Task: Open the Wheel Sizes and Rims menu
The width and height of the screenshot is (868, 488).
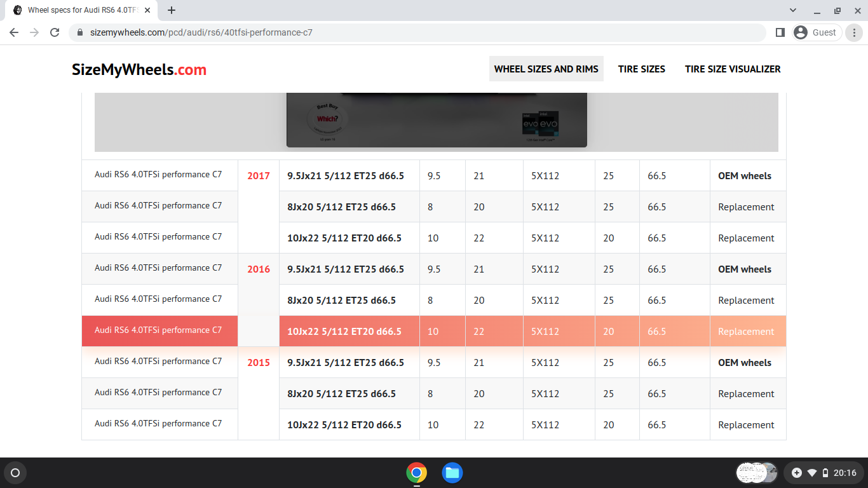Action: 546,69
